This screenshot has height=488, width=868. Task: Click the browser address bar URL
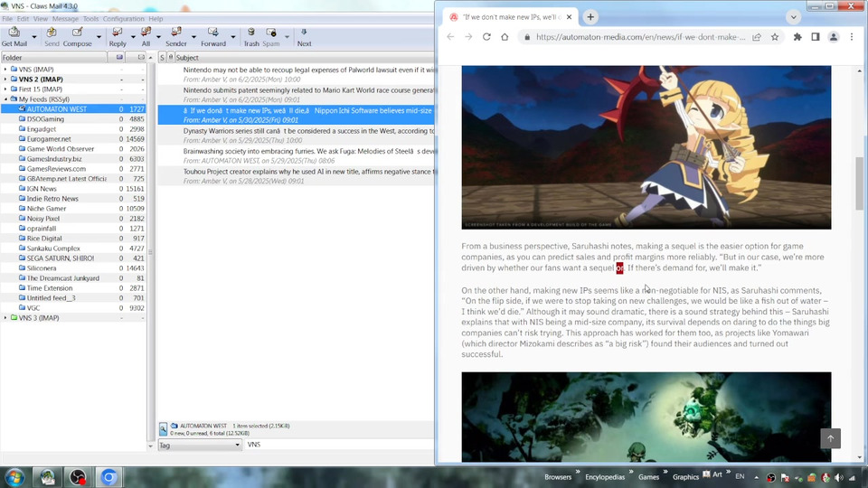click(x=641, y=37)
